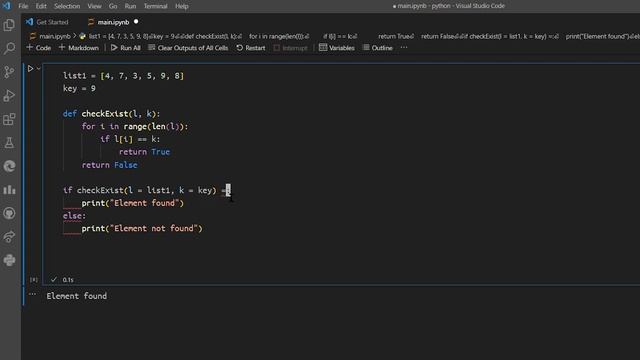Viewport: 640px width, 360px height.
Task: Click the 'list1 = [4, 7, 3, 5, 9, 8]' line
Action: pyautogui.click(x=123, y=76)
